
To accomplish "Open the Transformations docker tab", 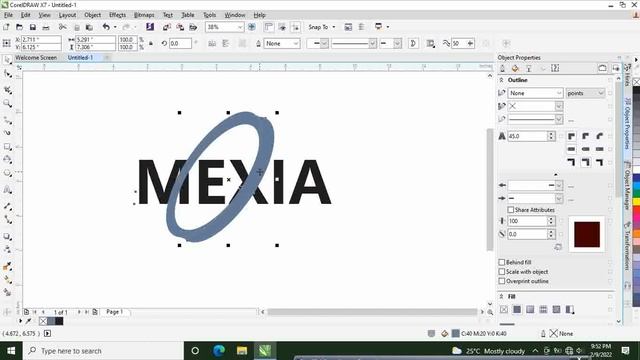I will (x=628, y=246).
